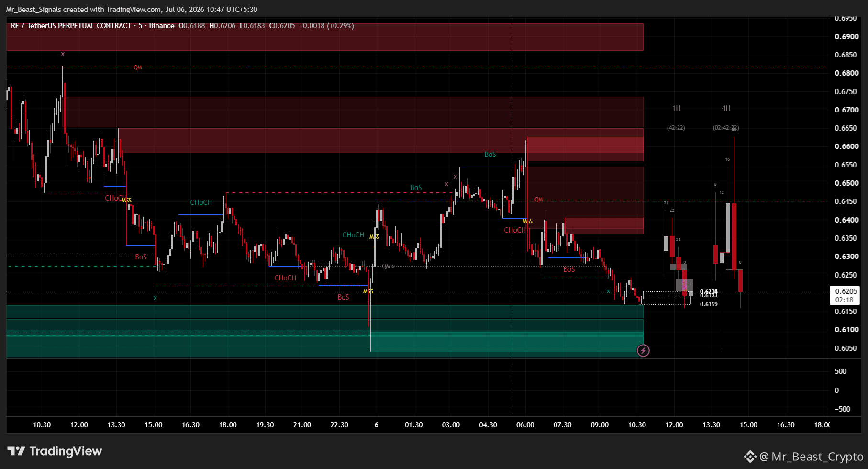Image resolution: width=868 pixels, height=469 pixels.
Task: Click the 02:18 candle countdown timer
Action: [x=845, y=300]
